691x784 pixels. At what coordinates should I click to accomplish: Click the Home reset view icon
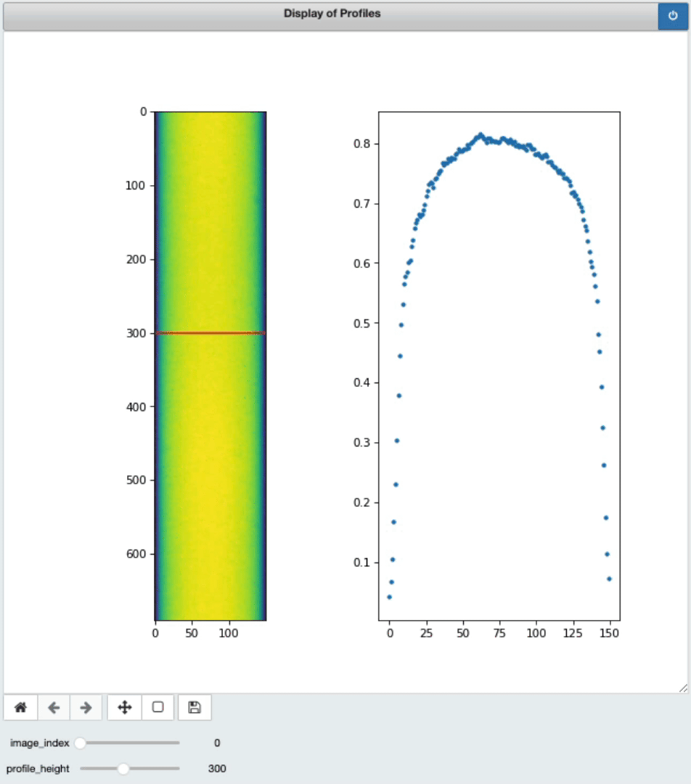tap(20, 707)
